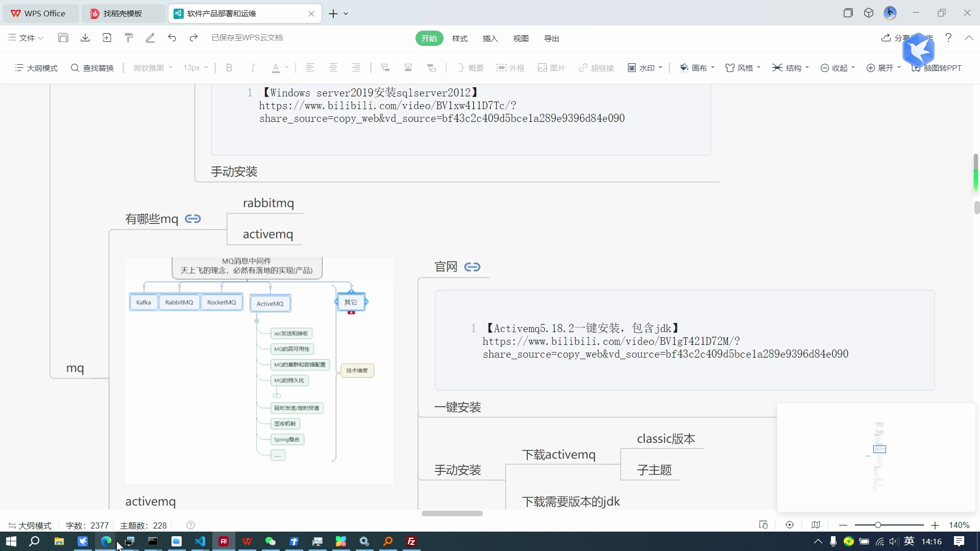Click the help question mark icon

948,38
